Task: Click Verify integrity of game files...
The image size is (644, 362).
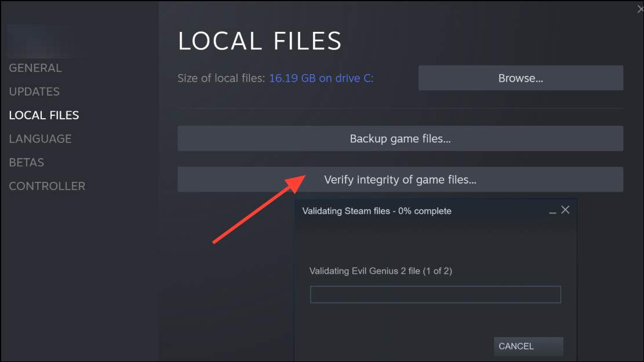Action: pyautogui.click(x=400, y=180)
